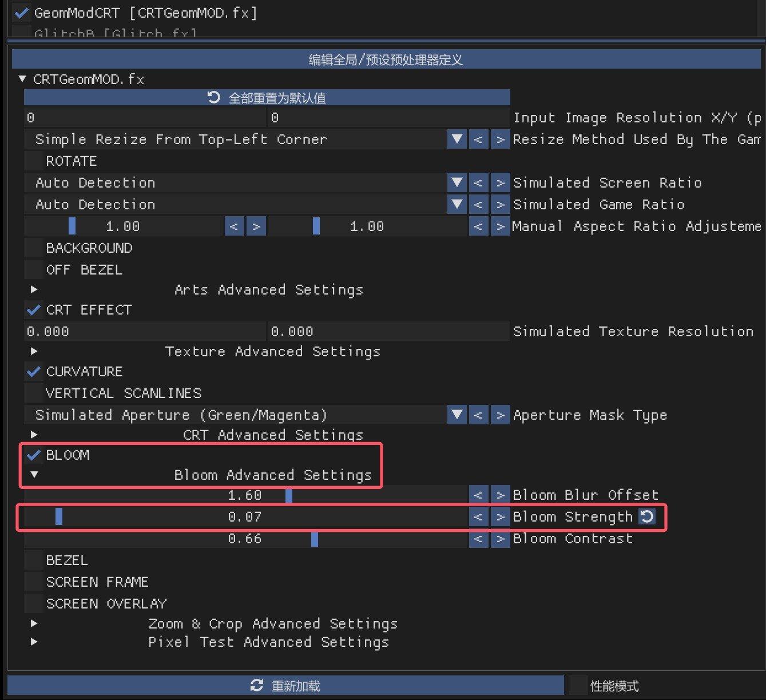Enable the BEZEL checkbox
Screen dimensions: 766x700
(34, 560)
